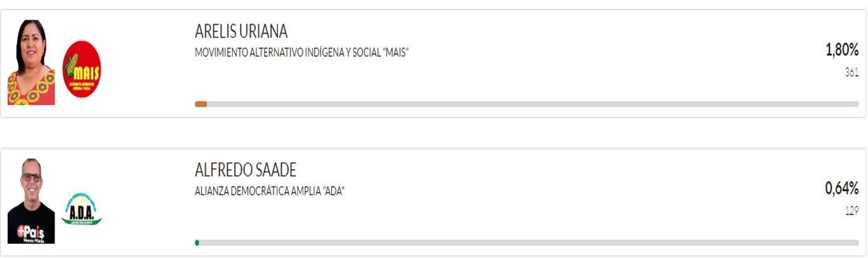Image resolution: width=868 pixels, height=258 pixels.
Task: Click the A.D.A. party logo
Action: [x=82, y=210]
